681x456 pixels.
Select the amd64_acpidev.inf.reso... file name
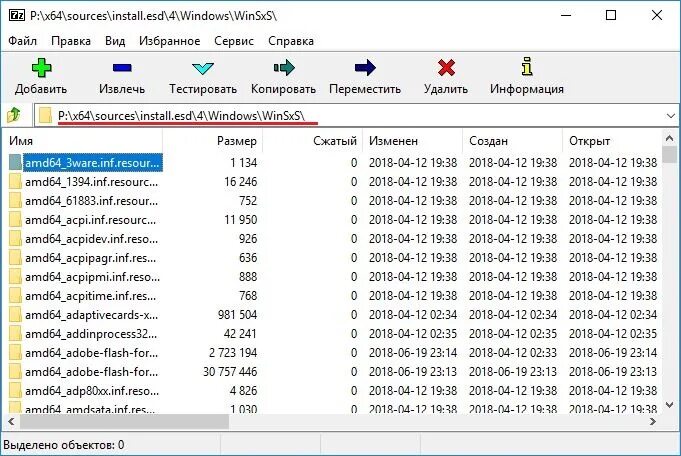pyautogui.click(x=91, y=239)
